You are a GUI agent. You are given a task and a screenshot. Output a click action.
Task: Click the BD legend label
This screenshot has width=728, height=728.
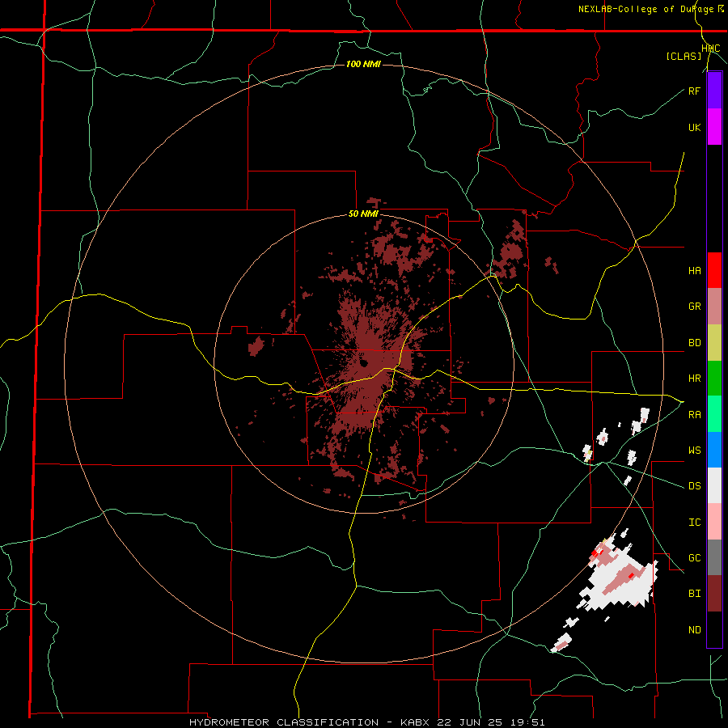point(694,343)
